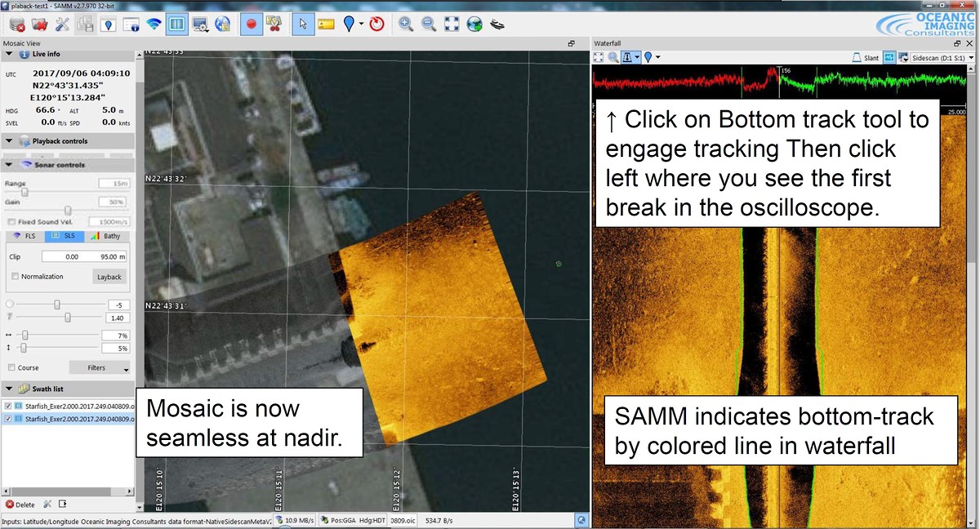The width and height of the screenshot is (980, 529).
Task: Click the globe with green arrow icon
Action: pyautogui.click(x=474, y=24)
